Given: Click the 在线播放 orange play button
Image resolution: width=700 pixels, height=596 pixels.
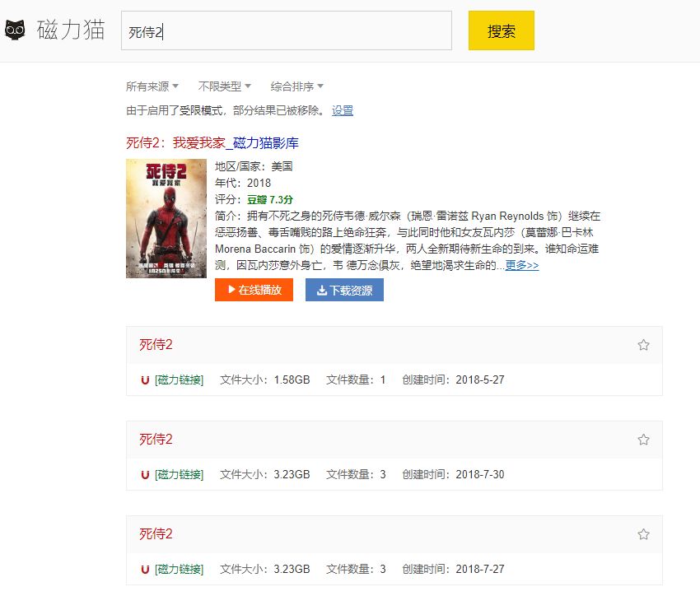Looking at the screenshot, I should pyautogui.click(x=254, y=290).
